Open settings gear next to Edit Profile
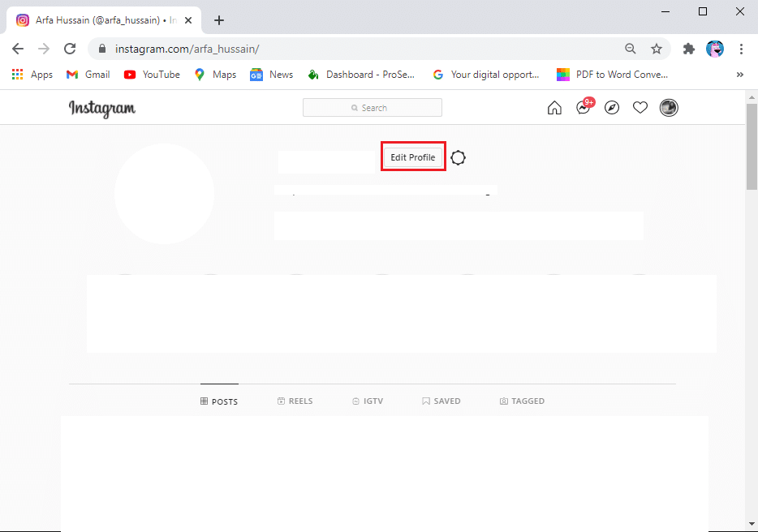This screenshot has height=532, width=758. (x=459, y=158)
